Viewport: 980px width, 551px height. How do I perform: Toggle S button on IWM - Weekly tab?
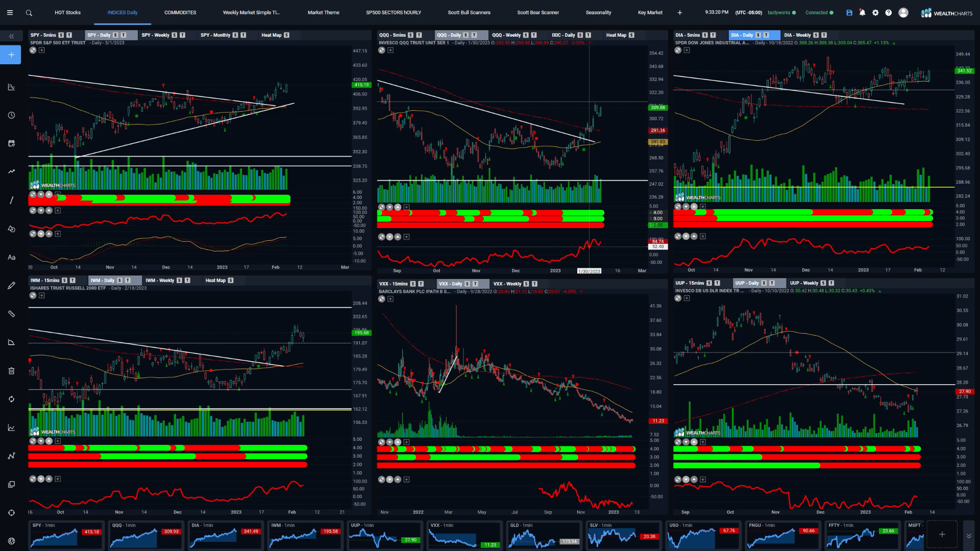pyautogui.click(x=179, y=281)
